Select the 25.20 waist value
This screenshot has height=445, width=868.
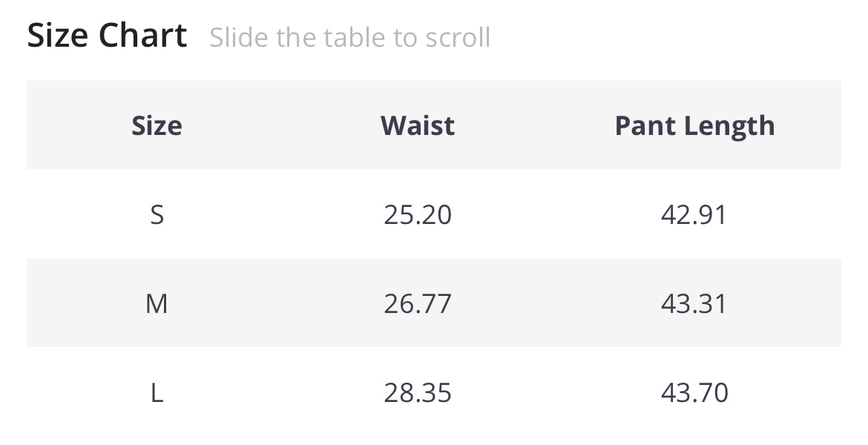click(418, 215)
